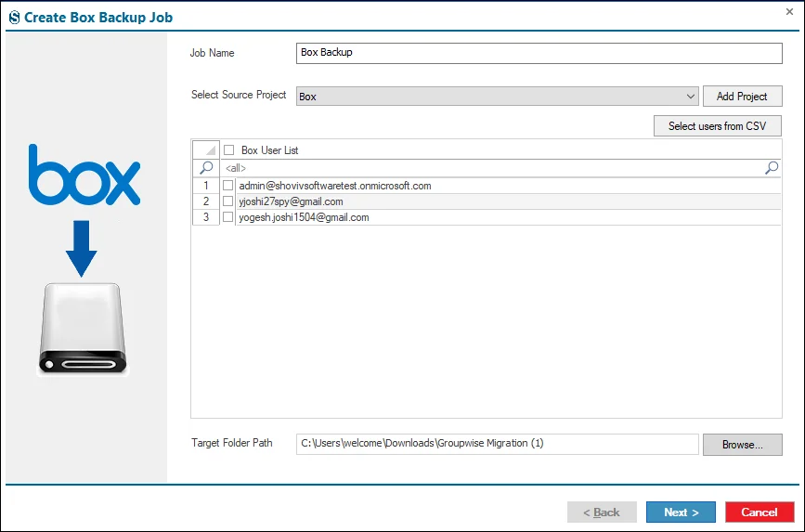
Task: Check the yogesh.joshi1504@gmail.com checkbox
Action: tap(228, 217)
